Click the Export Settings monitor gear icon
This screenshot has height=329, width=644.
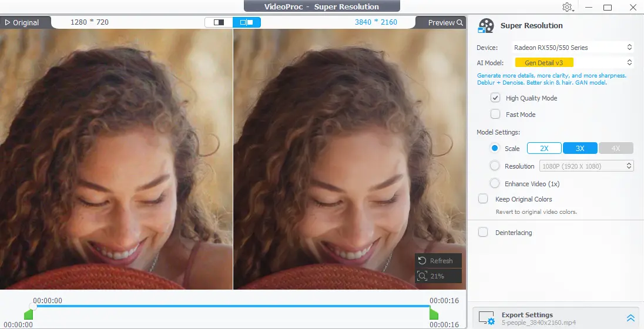point(487,318)
